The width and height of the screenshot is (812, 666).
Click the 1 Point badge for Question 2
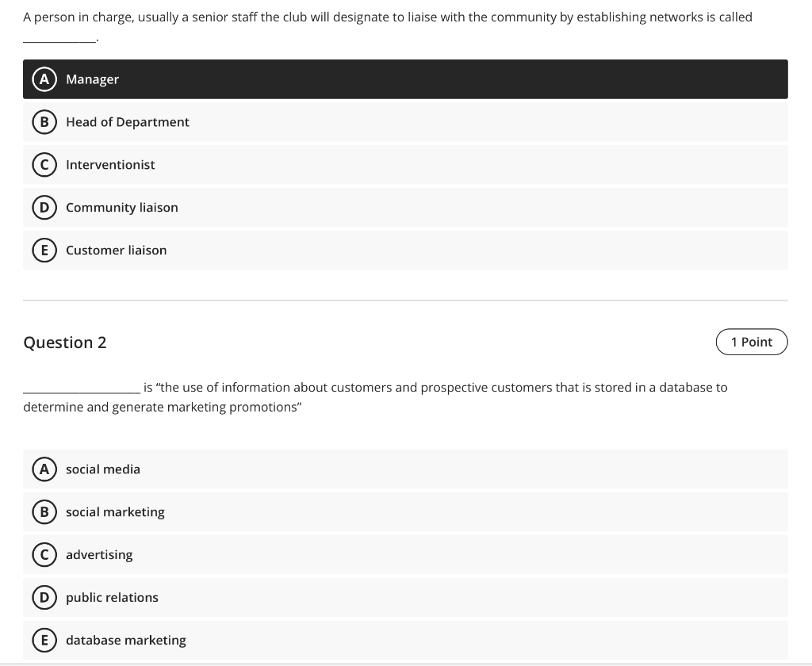(752, 342)
